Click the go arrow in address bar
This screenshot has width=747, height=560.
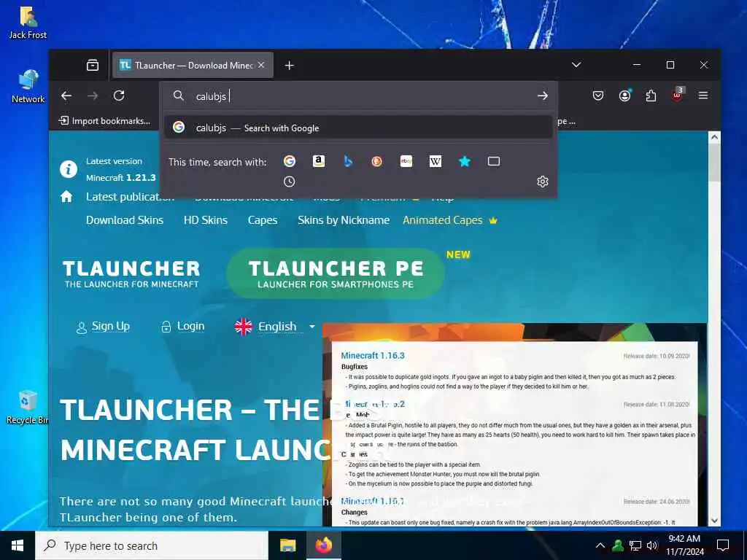[542, 96]
